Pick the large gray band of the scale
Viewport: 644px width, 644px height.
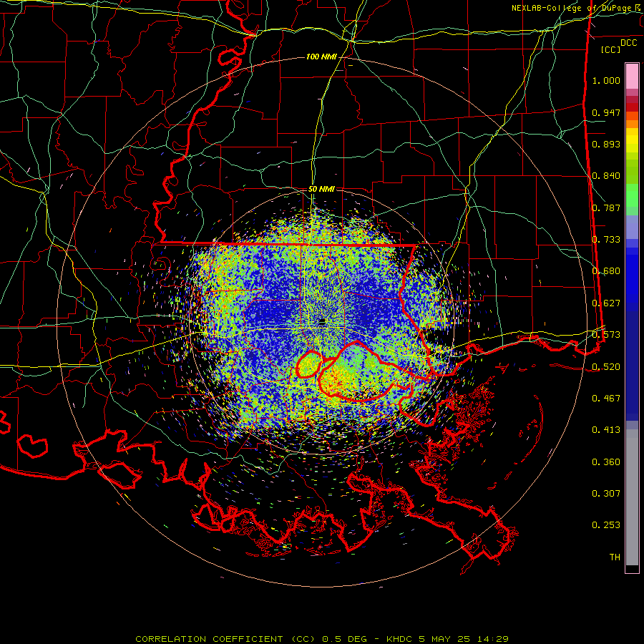coord(632,497)
